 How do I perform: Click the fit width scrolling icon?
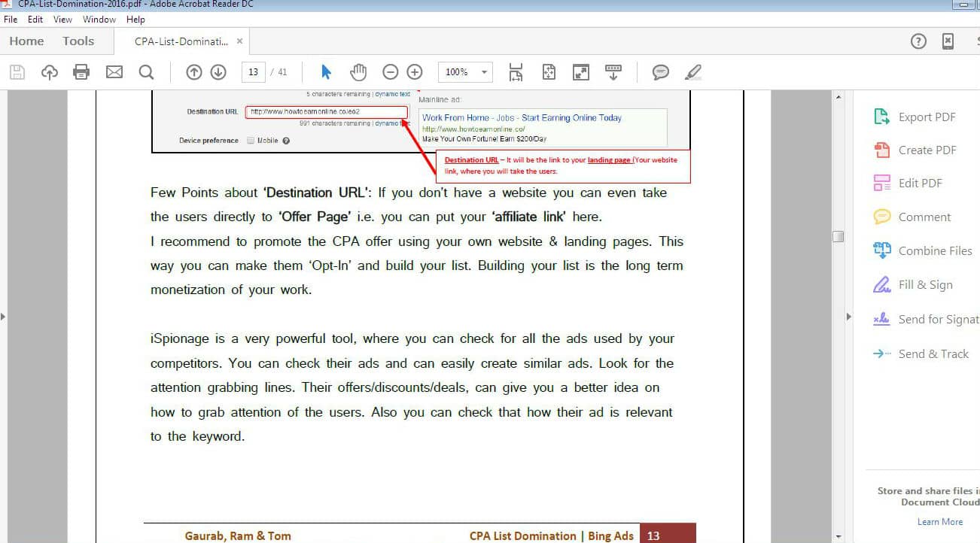coord(516,72)
